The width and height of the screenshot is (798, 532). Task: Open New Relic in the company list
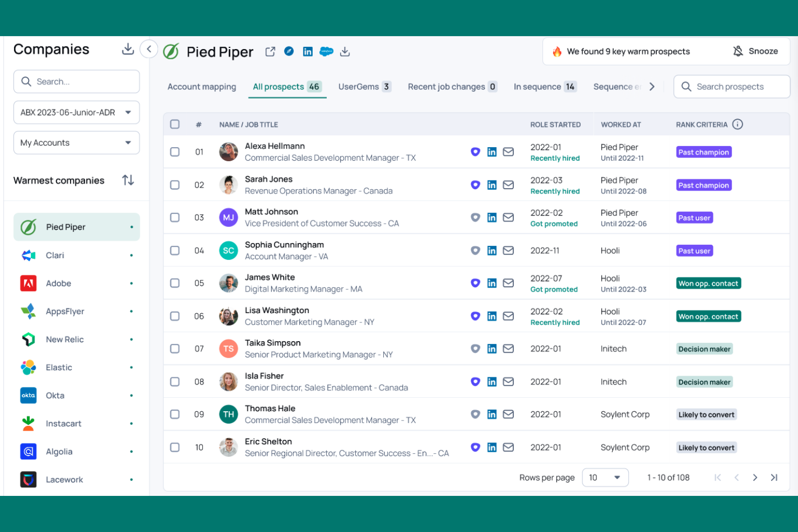[77, 340]
